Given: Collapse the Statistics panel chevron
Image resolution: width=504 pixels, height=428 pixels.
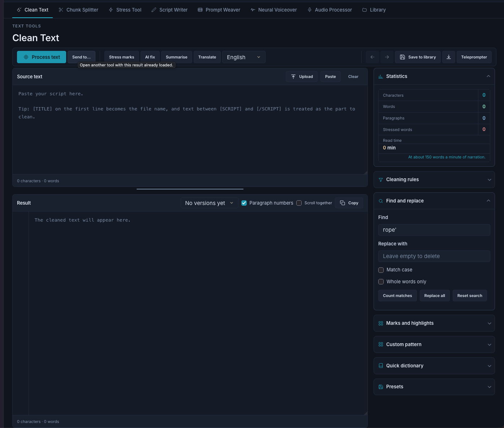Looking at the screenshot, I should (488, 76).
